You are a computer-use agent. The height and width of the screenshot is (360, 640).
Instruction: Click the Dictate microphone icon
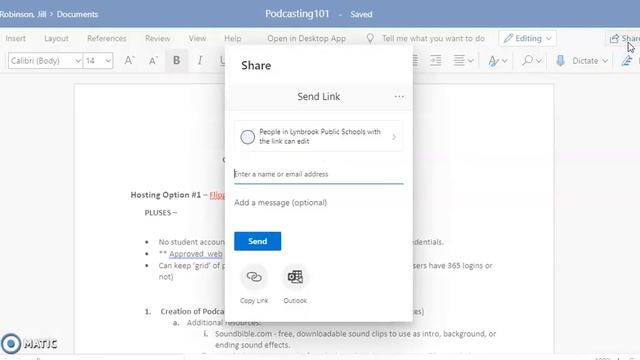pyautogui.click(x=560, y=60)
